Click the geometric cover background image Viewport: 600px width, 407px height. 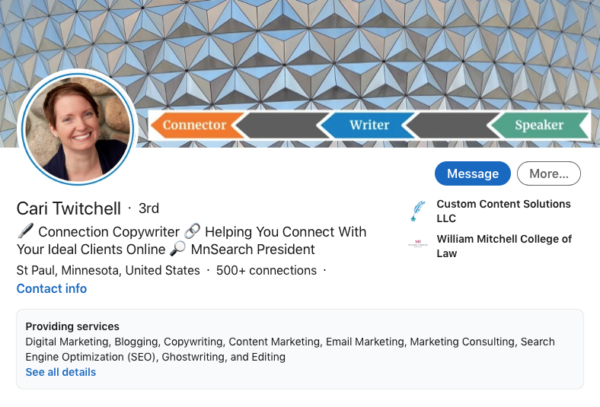click(300, 50)
